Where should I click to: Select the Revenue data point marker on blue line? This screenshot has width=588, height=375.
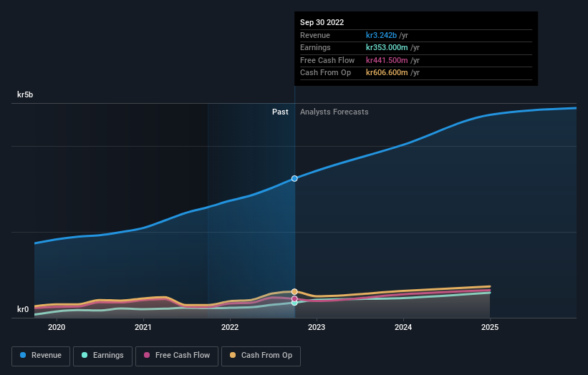coord(294,179)
